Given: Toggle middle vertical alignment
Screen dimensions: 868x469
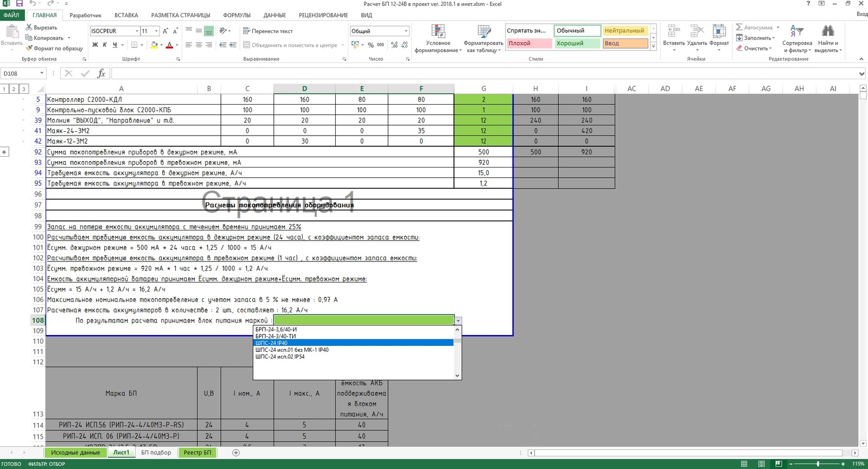Looking at the screenshot, I should [199, 31].
